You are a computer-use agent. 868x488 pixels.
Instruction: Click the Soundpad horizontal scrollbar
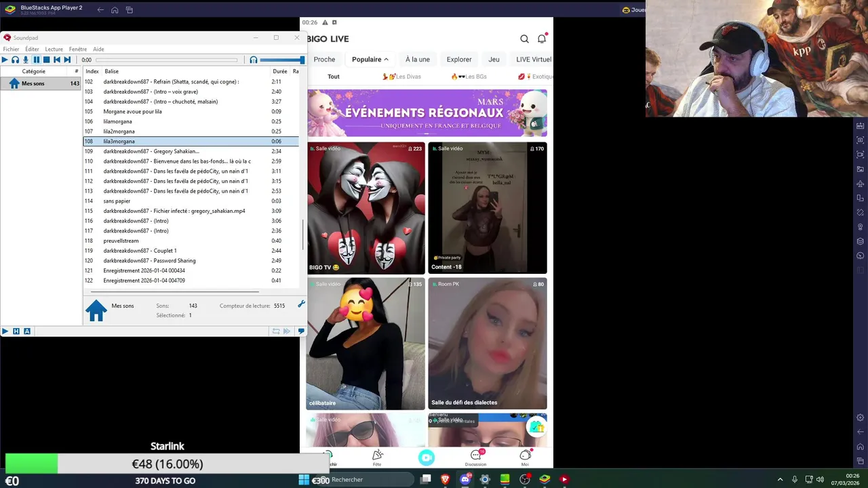click(x=175, y=291)
